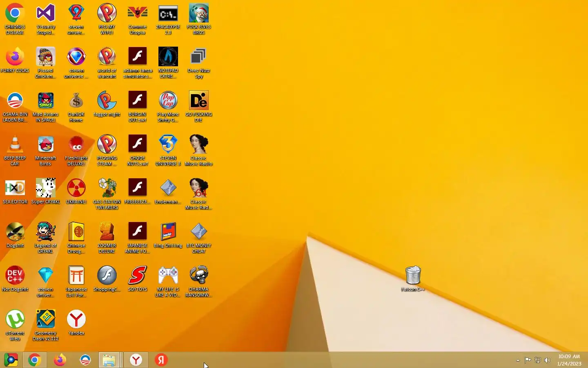Open the FREEEEEZE... Flash file icon
The image size is (588, 368).
(137, 191)
